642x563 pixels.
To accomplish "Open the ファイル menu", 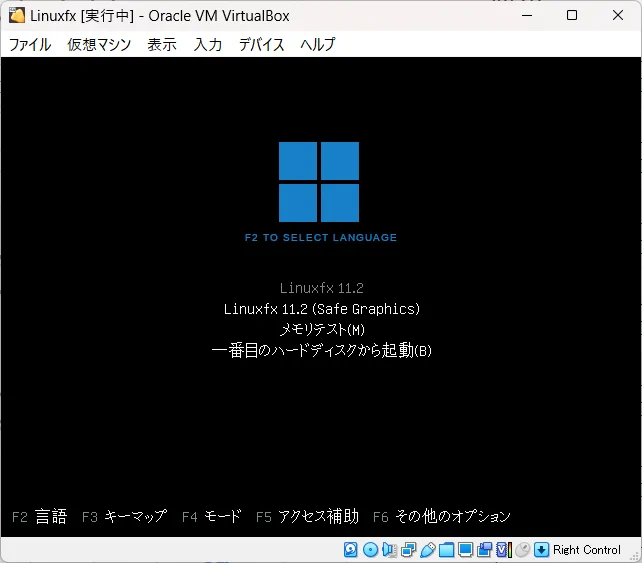I will coord(30,44).
